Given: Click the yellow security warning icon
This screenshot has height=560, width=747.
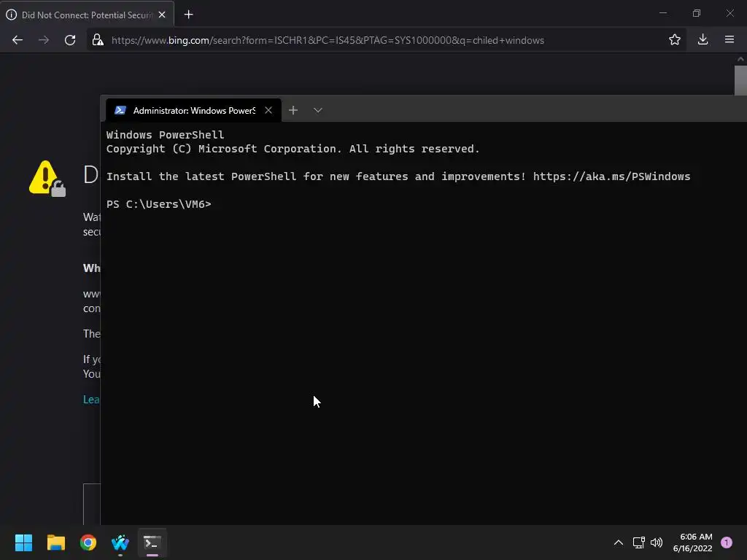Looking at the screenshot, I should tap(47, 179).
